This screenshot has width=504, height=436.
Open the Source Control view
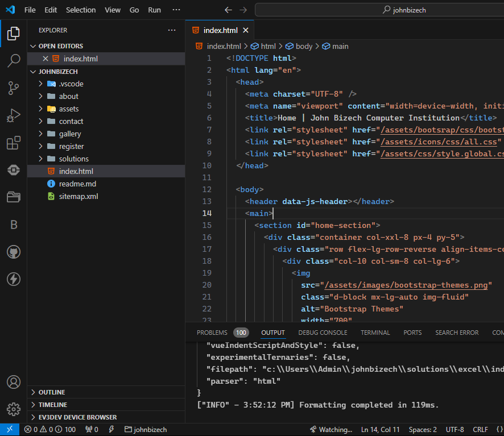click(x=14, y=88)
